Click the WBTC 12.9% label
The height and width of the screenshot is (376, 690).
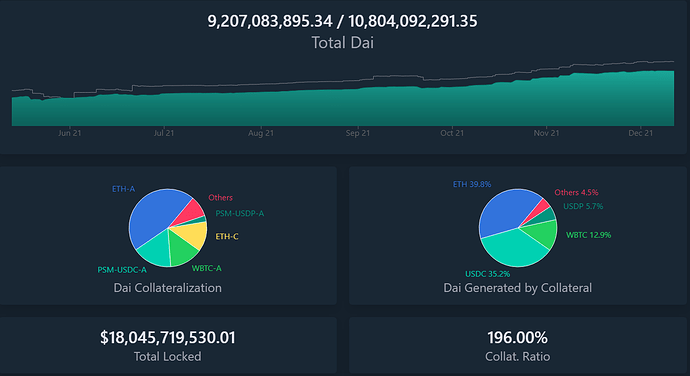[x=588, y=235]
